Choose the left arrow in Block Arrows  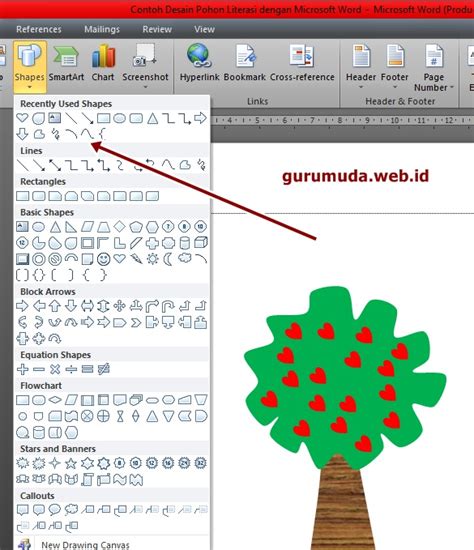tap(39, 306)
